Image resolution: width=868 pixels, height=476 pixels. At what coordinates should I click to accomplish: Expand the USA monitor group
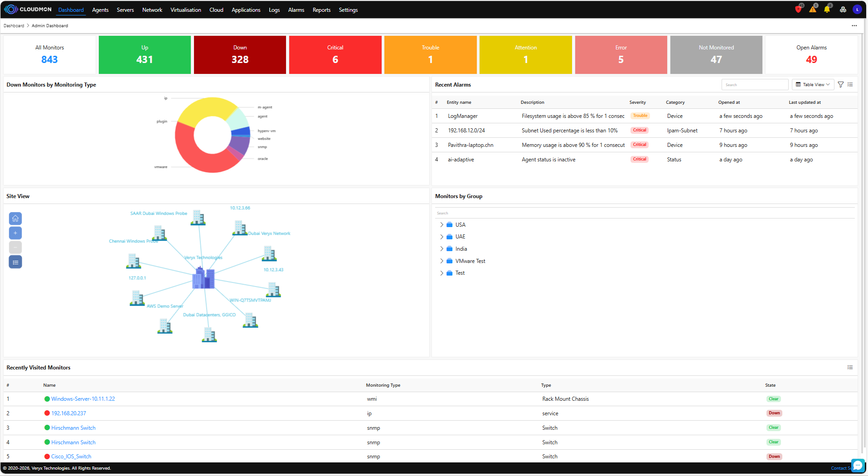click(442, 225)
